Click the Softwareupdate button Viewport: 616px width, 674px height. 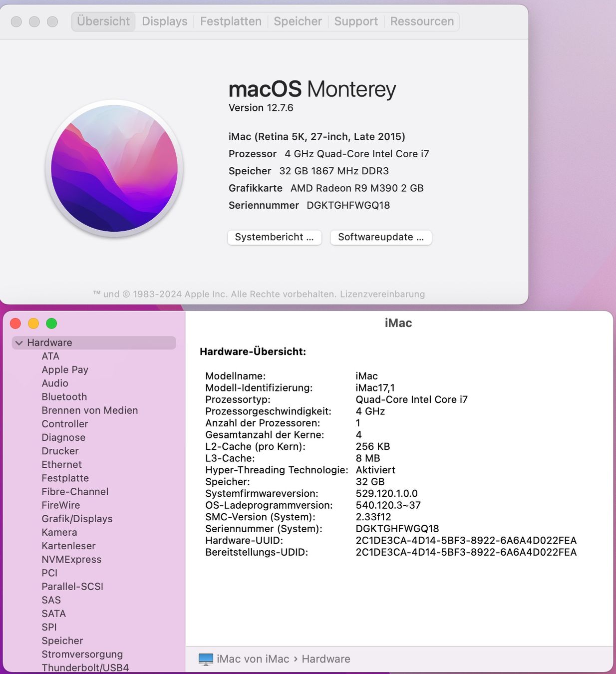coord(381,237)
